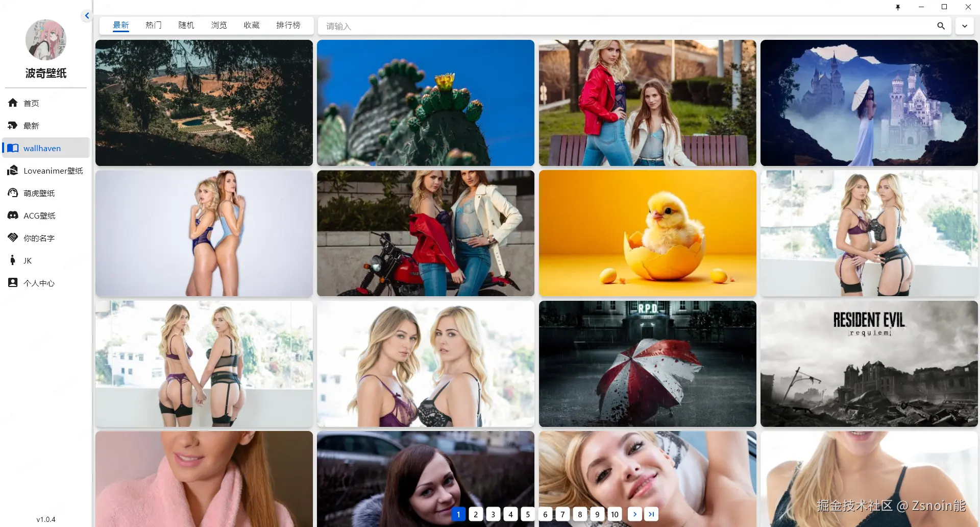Viewport: 980px width, 527px height.
Task: Go to the next page of wallpapers
Action: [x=634, y=514]
